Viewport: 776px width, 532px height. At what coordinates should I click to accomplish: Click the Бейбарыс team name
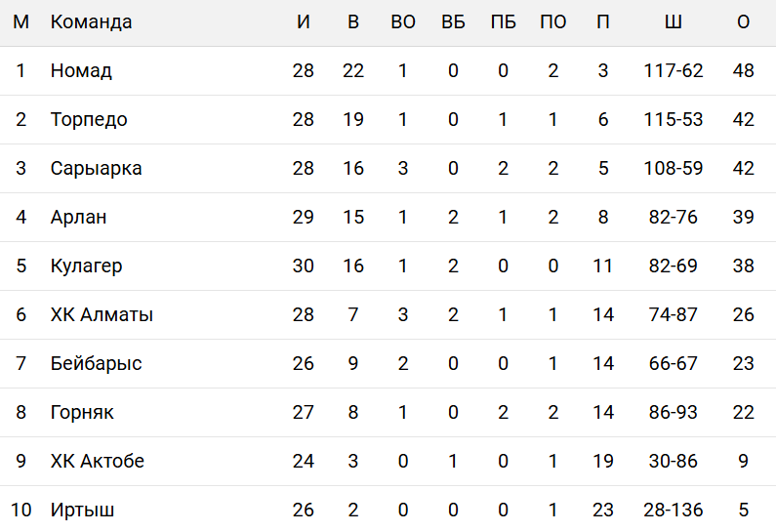pyautogui.click(x=96, y=364)
